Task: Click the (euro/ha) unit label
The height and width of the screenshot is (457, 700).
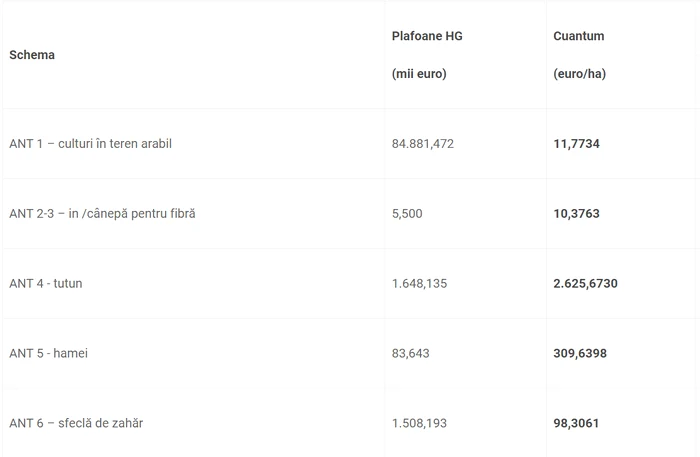Action: pos(579,74)
